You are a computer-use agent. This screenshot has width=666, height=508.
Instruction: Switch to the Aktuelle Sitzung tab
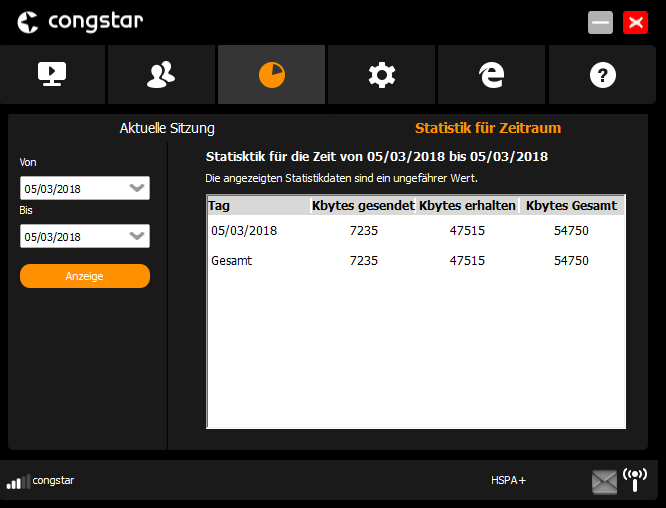pos(167,128)
